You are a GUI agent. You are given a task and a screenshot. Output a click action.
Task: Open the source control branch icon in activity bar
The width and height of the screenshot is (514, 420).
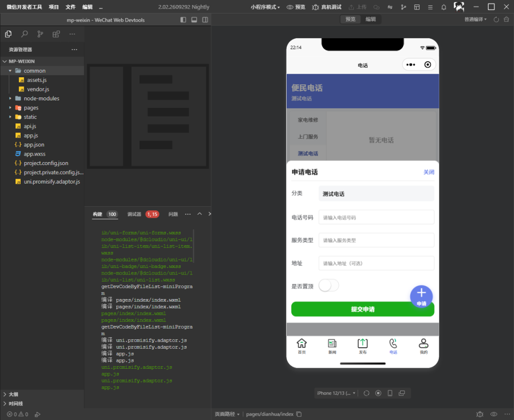click(40, 34)
